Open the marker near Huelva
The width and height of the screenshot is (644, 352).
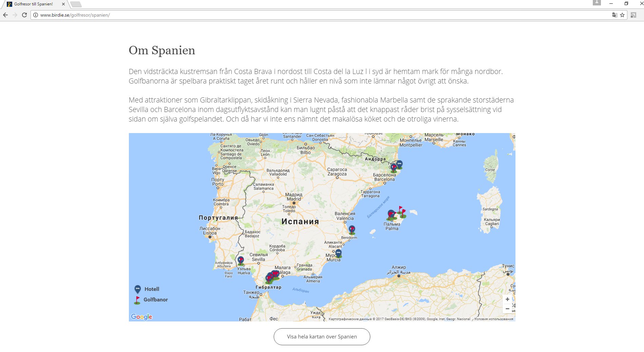coord(241,261)
